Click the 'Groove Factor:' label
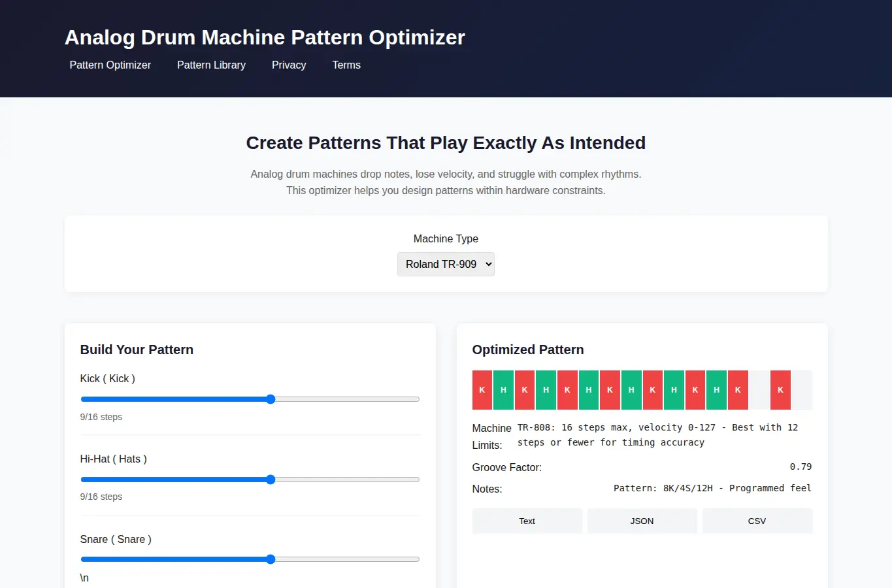892x588 pixels. click(x=507, y=467)
